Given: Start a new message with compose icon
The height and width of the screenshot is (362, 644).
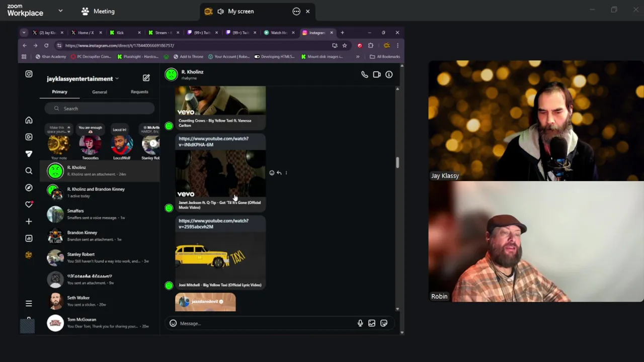Looking at the screenshot, I should click(x=146, y=78).
